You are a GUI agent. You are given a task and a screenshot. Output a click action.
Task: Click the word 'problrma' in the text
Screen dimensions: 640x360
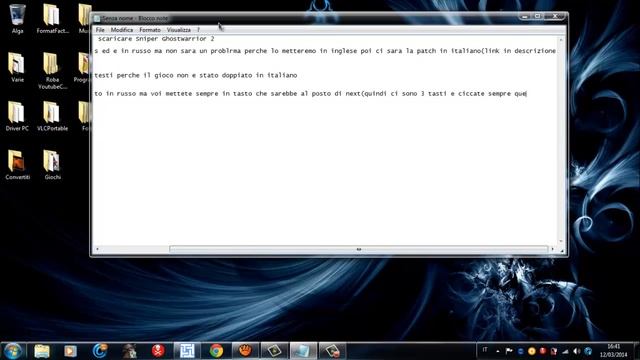point(226,51)
